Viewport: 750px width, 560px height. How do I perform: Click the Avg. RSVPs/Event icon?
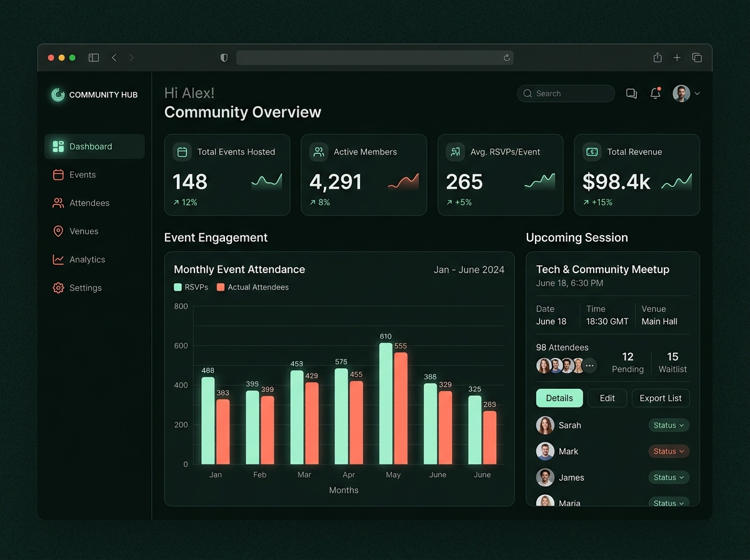(456, 152)
